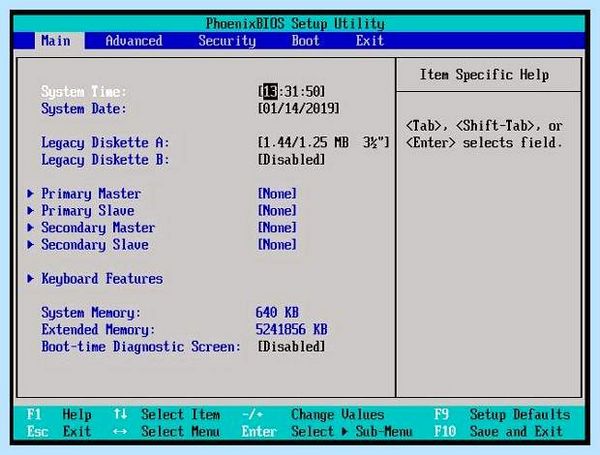Screen dimensions: 600x455
Task: Open the Primary Slave submenu label
Action: click(88, 210)
